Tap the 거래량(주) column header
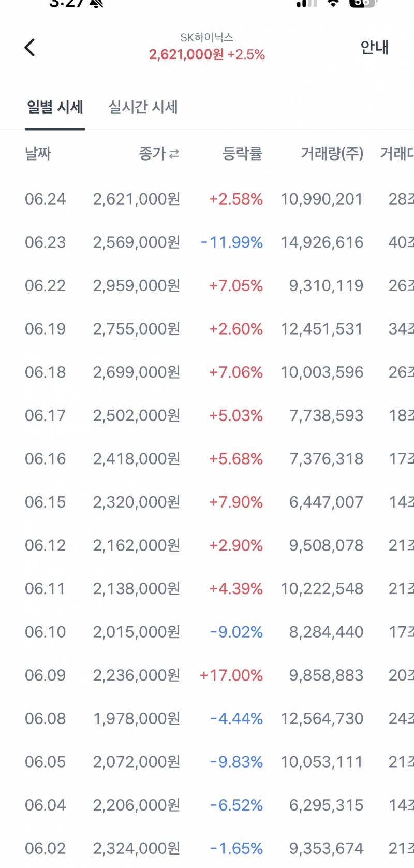The height and width of the screenshot is (868, 414). click(x=332, y=153)
